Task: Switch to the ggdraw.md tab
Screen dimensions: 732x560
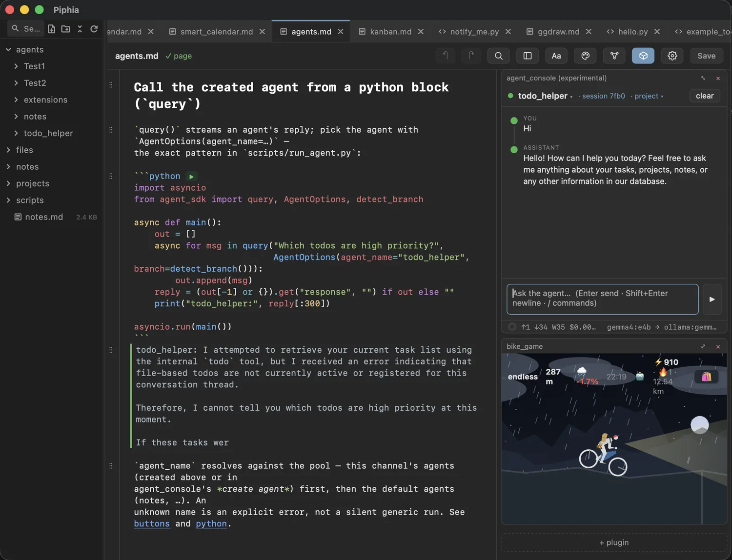Action: [558, 31]
